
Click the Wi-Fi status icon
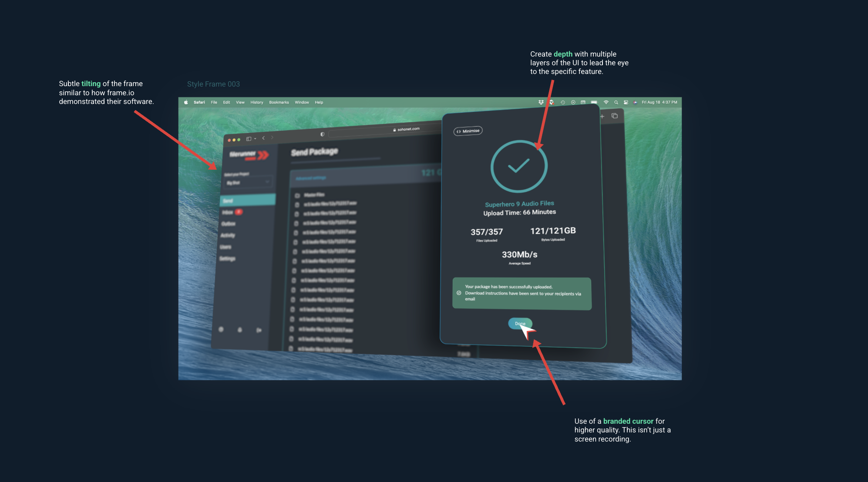pyautogui.click(x=606, y=102)
